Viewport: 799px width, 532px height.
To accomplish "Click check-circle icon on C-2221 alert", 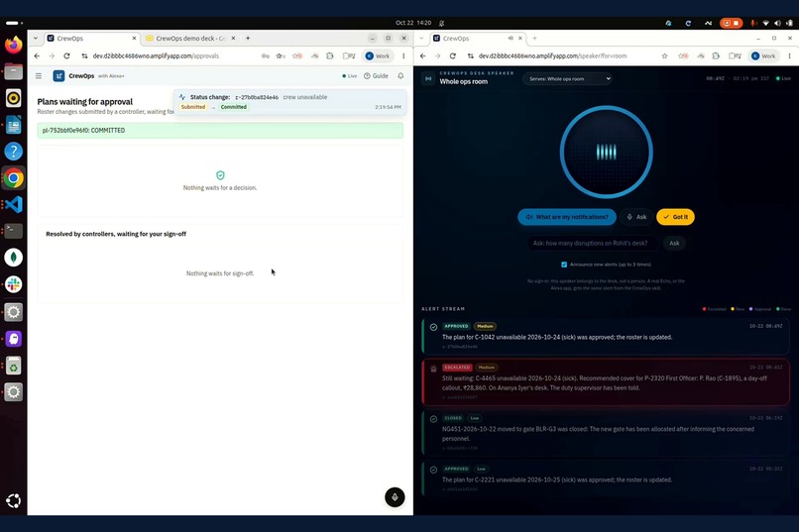I will (433, 470).
